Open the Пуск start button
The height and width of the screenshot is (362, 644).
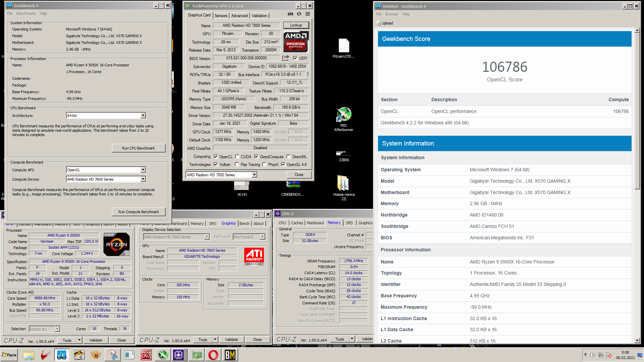(x=9, y=355)
